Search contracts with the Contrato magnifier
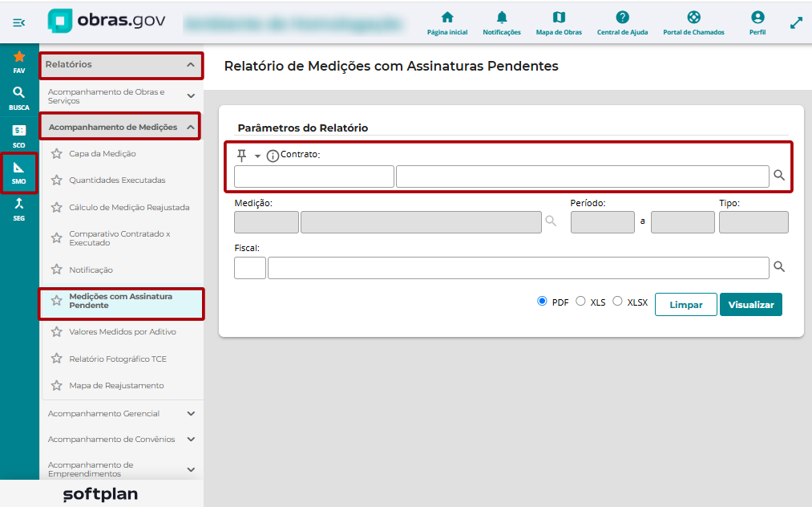The width and height of the screenshot is (812, 507). coord(779,175)
